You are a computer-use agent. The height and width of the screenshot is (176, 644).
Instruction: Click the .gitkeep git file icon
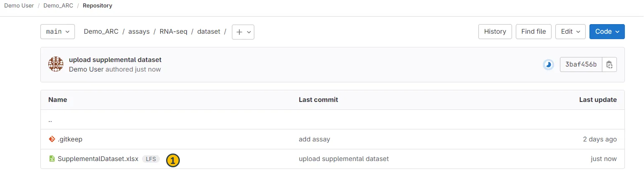52,139
